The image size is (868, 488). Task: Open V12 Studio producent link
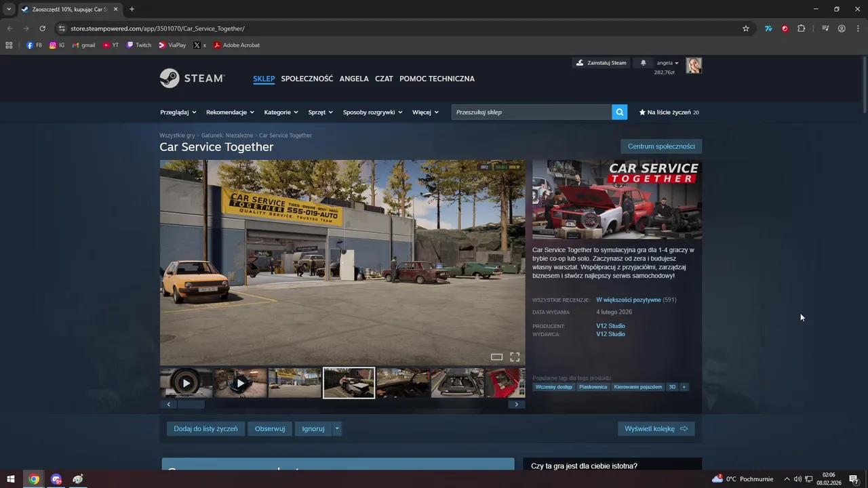pos(610,326)
